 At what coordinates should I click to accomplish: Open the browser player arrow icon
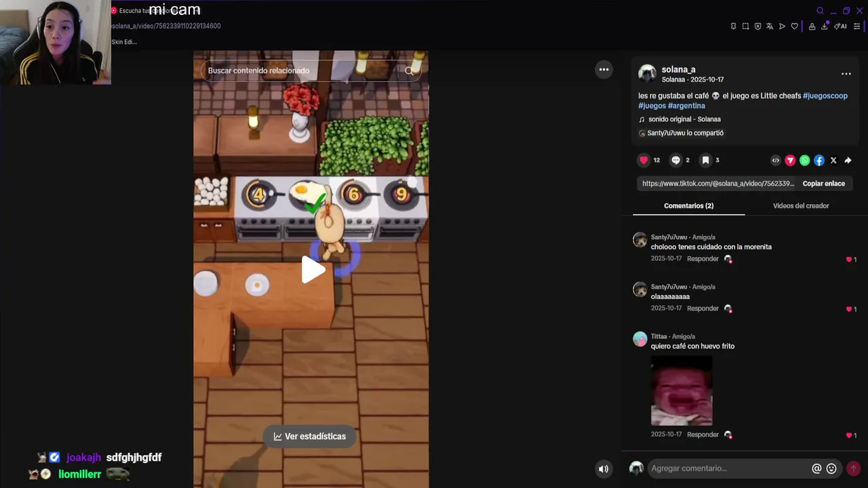(x=782, y=26)
